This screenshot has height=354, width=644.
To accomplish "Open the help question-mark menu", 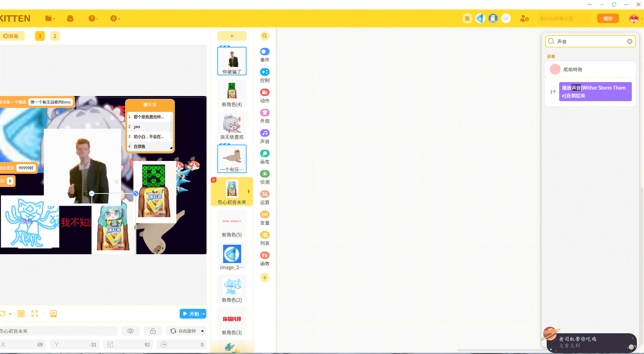I will pos(93,19).
